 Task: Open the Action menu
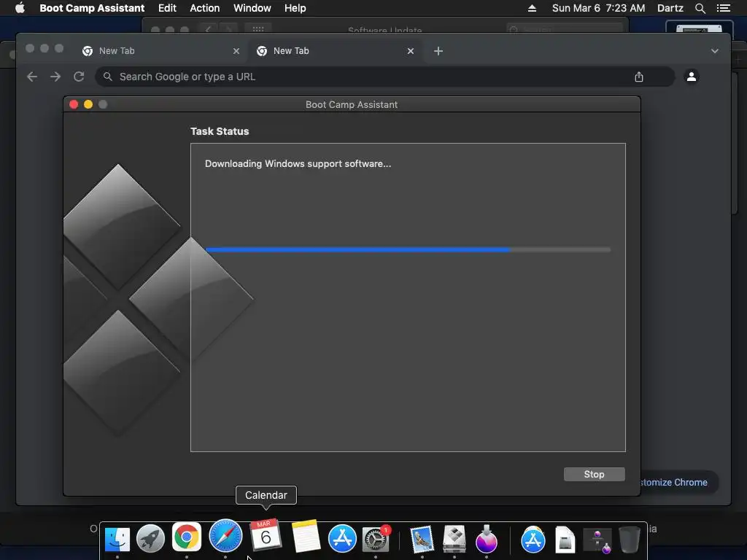[205, 8]
